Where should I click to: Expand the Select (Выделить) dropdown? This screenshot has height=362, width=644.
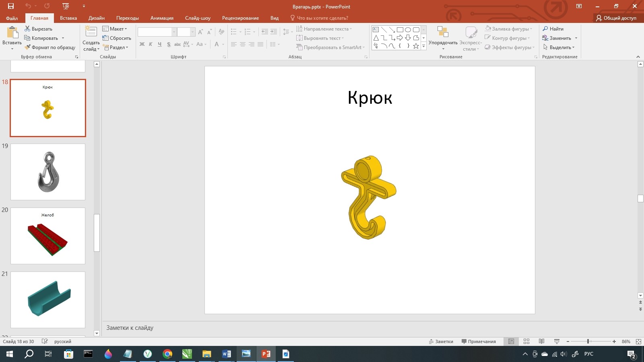[x=559, y=47]
